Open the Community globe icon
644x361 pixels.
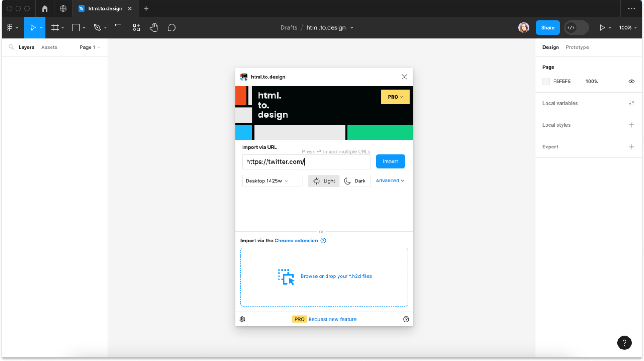pos(63,8)
